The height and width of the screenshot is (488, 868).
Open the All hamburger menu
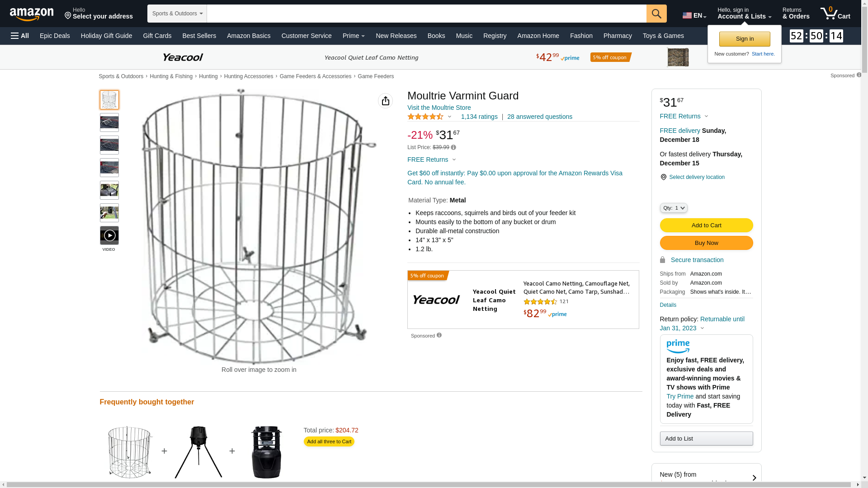coord(20,36)
